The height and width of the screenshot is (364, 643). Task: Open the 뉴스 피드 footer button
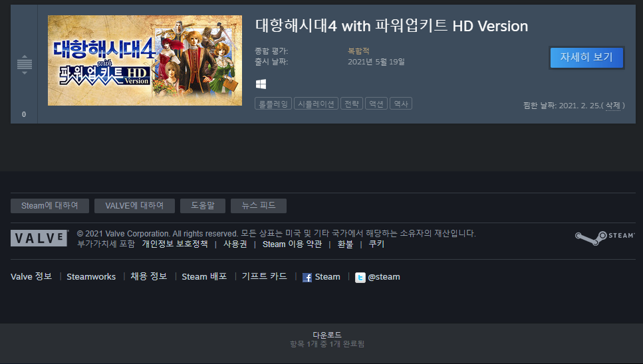point(259,205)
